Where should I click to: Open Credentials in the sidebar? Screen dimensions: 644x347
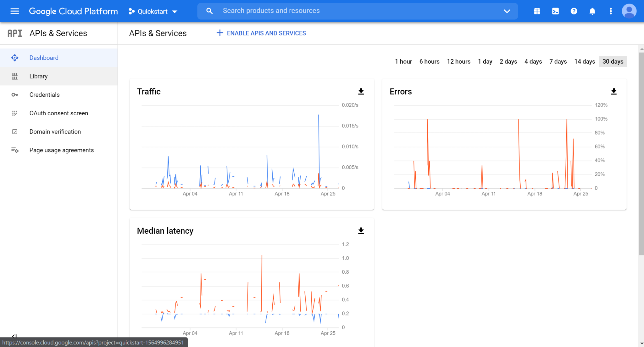point(59,94)
